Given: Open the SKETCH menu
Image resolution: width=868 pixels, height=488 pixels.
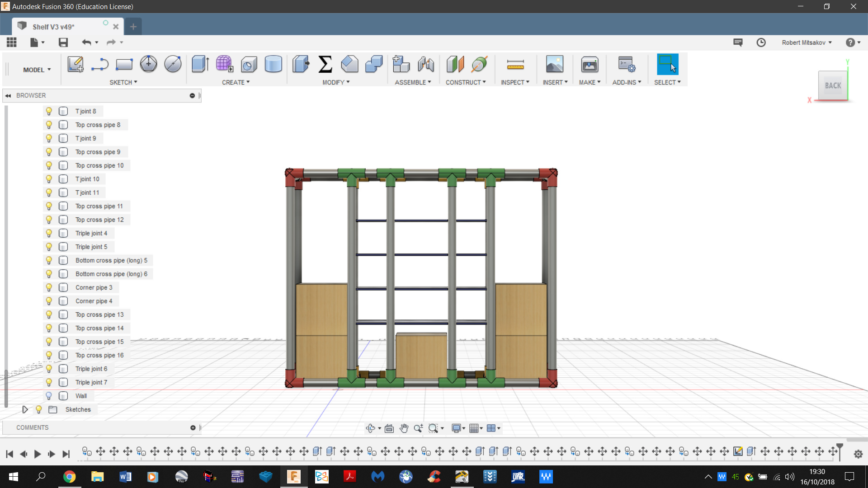Looking at the screenshot, I should tap(123, 82).
